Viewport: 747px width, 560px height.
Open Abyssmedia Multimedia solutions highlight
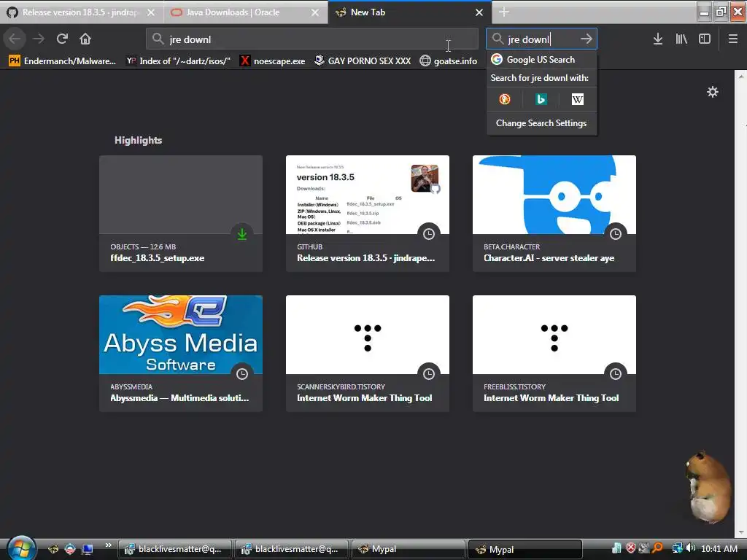pyautogui.click(x=181, y=354)
